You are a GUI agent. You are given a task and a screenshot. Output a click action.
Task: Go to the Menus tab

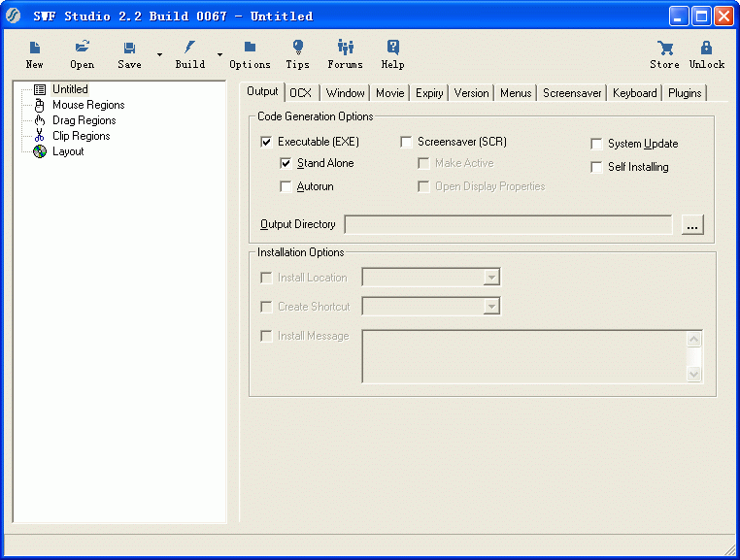pos(516,93)
